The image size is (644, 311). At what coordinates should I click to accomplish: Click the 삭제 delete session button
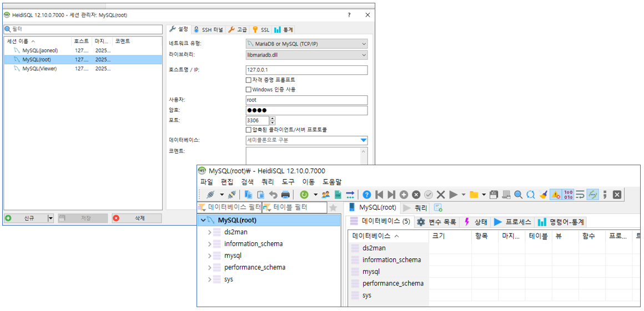[x=137, y=218]
